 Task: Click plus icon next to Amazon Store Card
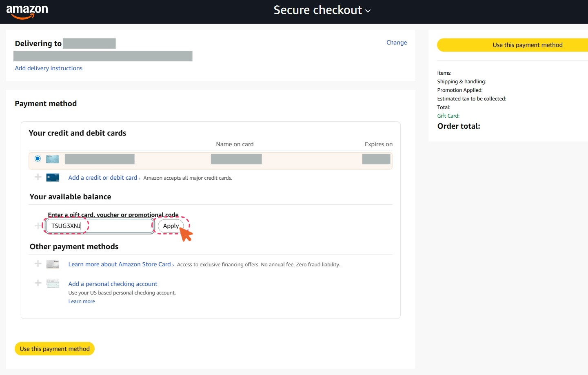click(x=38, y=263)
